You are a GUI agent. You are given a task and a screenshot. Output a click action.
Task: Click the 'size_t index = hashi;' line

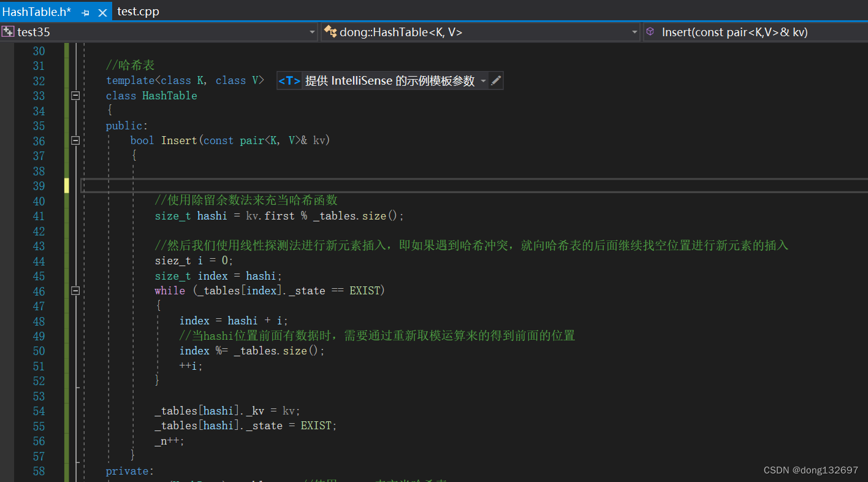click(219, 276)
